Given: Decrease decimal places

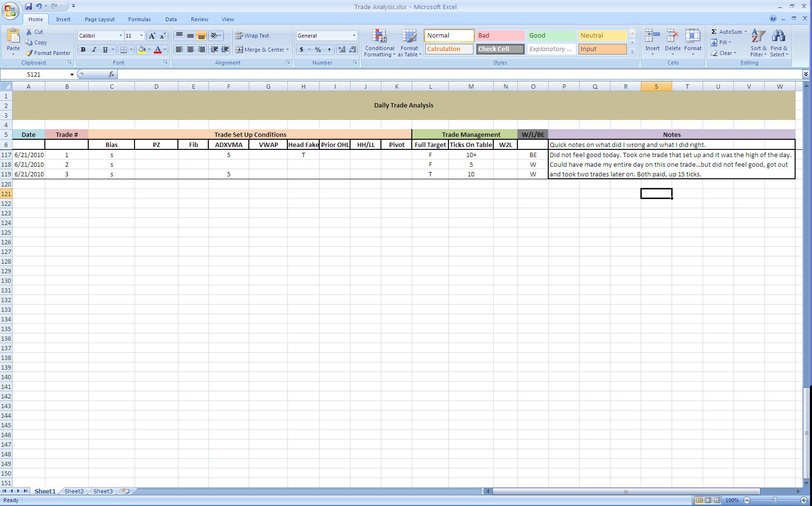Looking at the screenshot, I should coord(352,50).
